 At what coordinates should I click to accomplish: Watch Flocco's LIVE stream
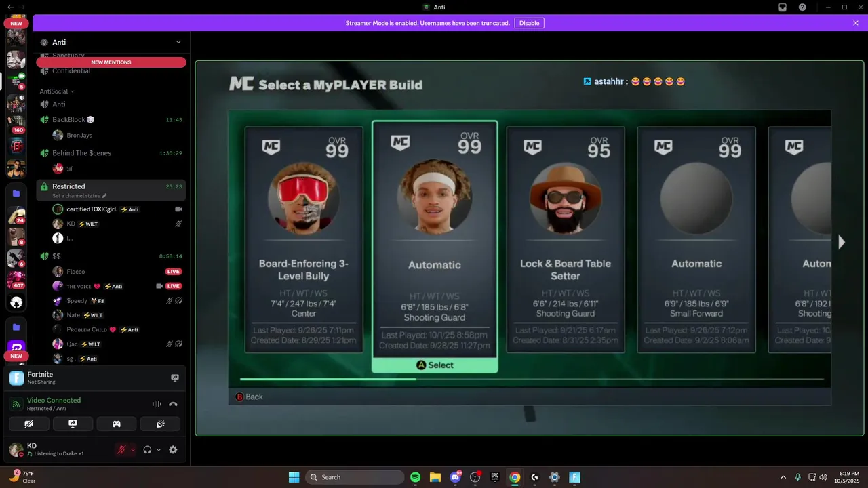point(174,272)
